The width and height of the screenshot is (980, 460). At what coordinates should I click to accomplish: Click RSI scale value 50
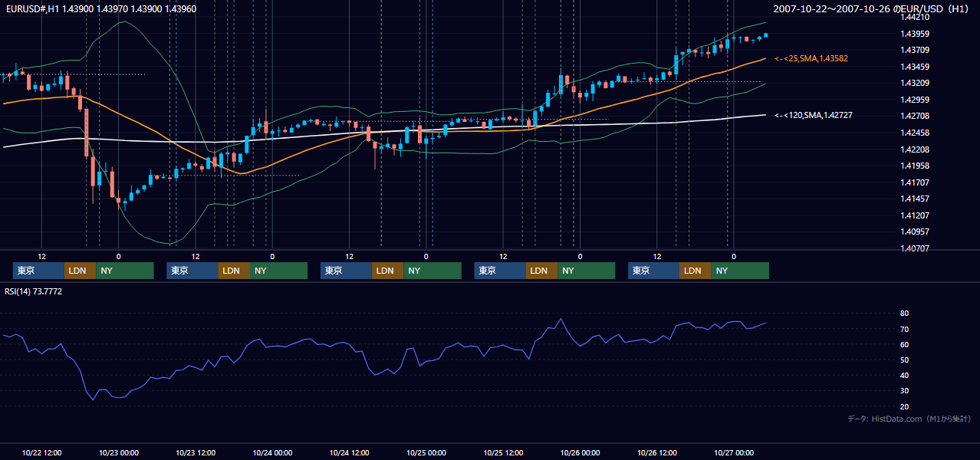(x=904, y=360)
